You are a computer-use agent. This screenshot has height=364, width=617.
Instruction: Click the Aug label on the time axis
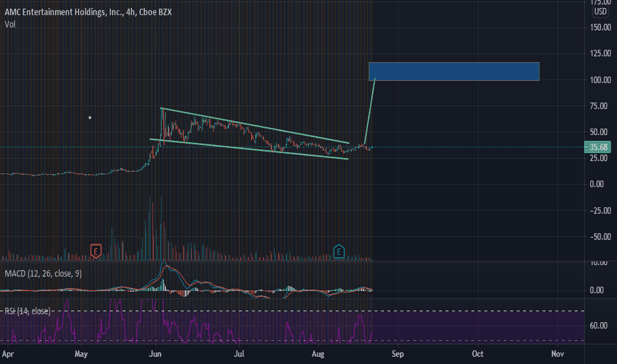tap(318, 354)
